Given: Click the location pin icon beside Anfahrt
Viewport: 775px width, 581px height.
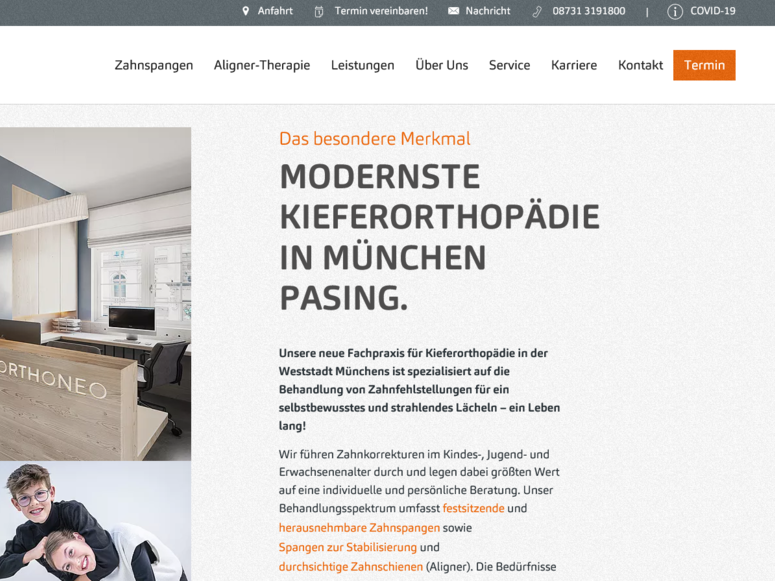Looking at the screenshot, I should [246, 11].
